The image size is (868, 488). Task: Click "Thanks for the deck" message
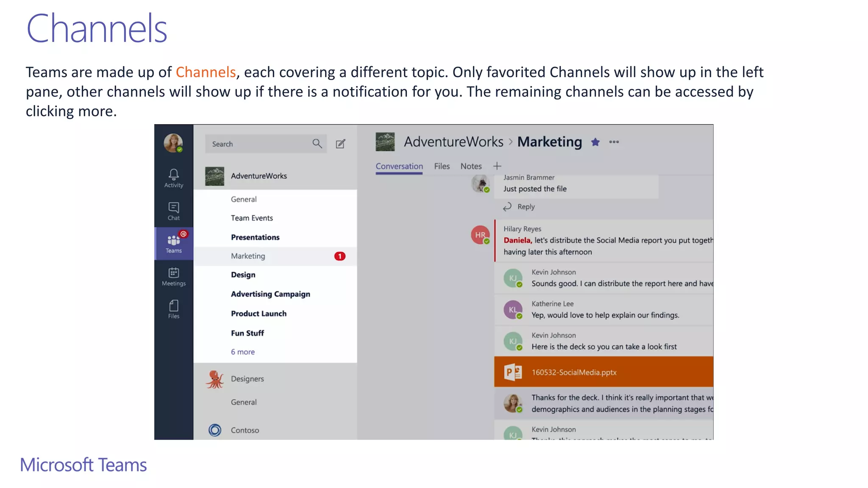tap(622, 403)
